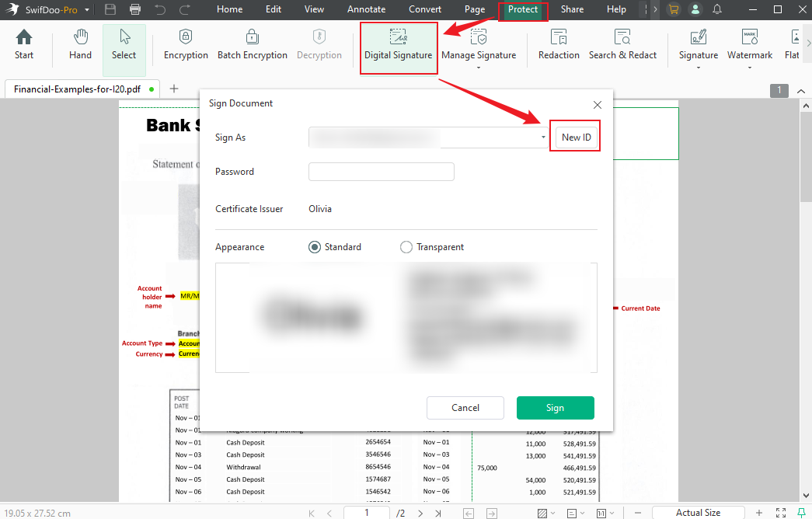Open the page ratio dropdown near Actual Size
Viewport: 812px width, 519px height.
pos(613,513)
